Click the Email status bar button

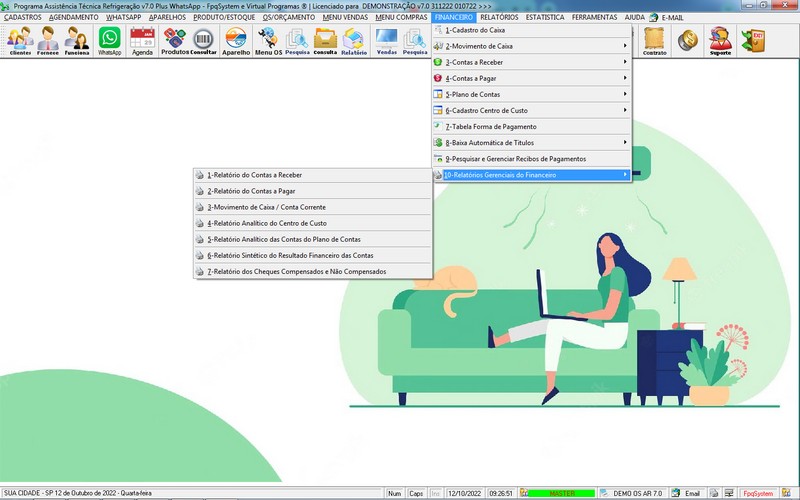coord(692,494)
